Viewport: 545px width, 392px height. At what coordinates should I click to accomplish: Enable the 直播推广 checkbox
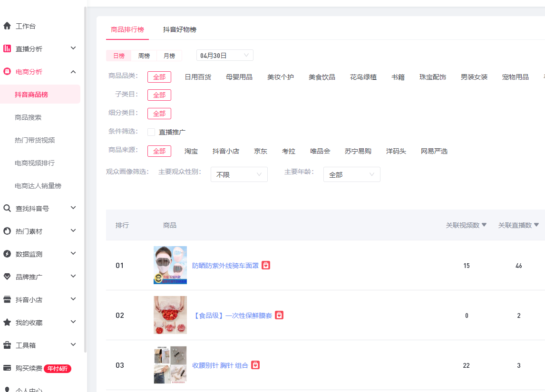pyautogui.click(x=151, y=132)
